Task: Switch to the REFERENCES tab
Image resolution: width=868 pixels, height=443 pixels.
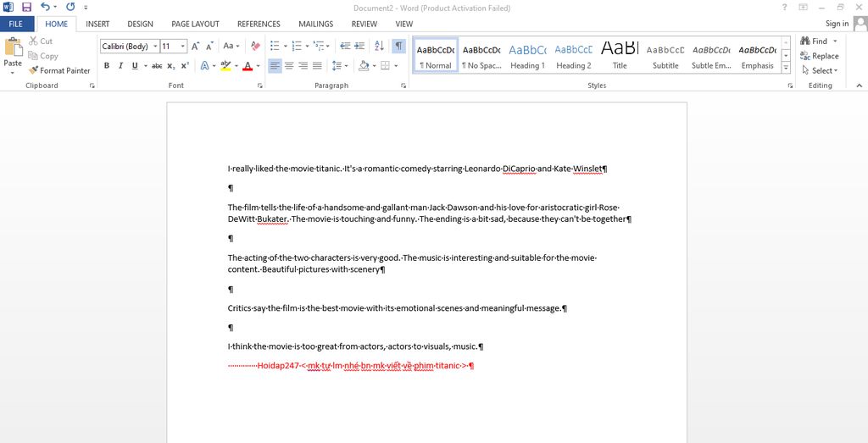Action: [x=259, y=24]
